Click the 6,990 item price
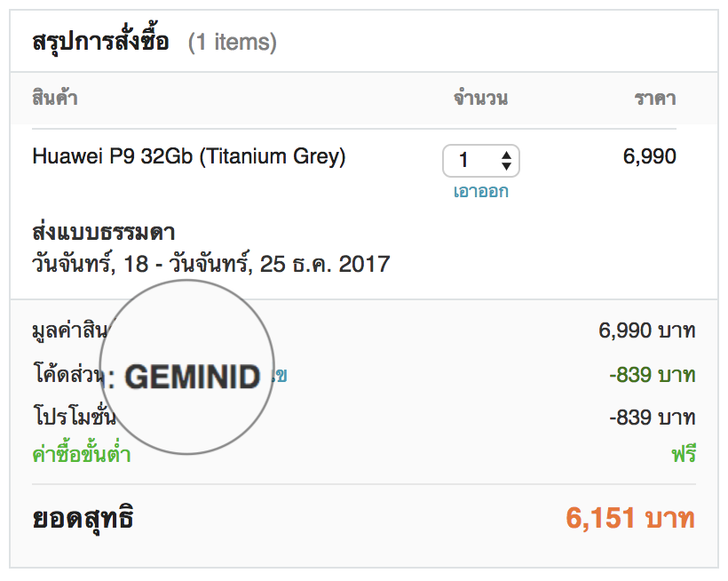The height and width of the screenshot is (581, 728). pos(649,157)
